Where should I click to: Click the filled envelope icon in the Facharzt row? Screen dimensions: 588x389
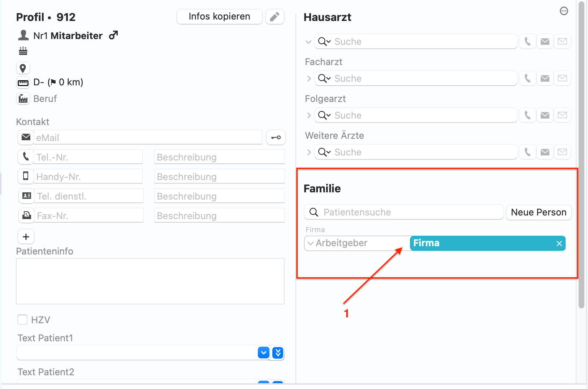coord(545,78)
